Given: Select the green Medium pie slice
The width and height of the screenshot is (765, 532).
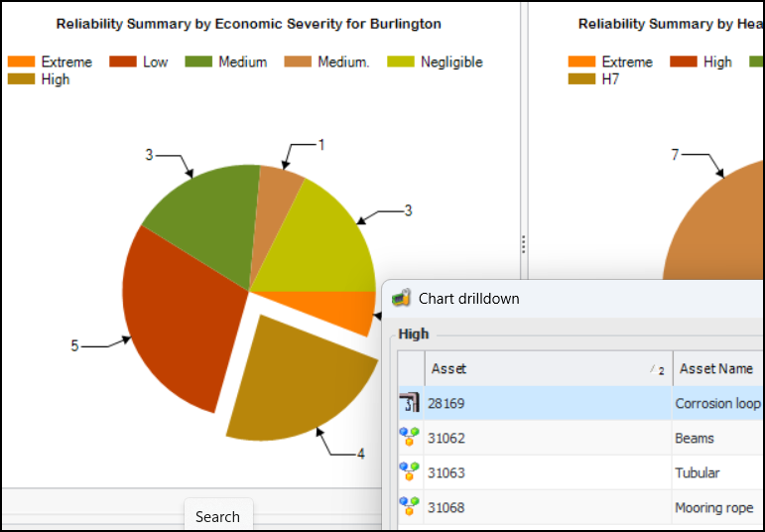Looking at the screenshot, I should tap(209, 219).
